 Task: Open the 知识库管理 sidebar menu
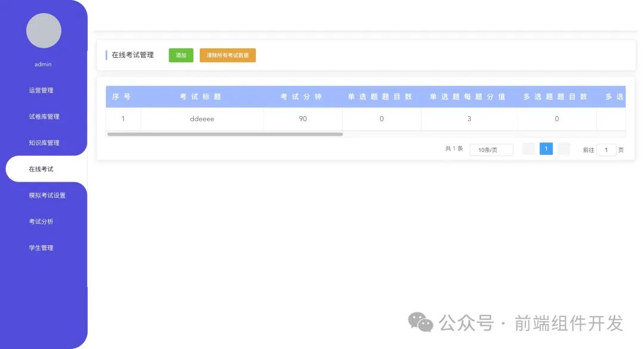click(44, 143)
